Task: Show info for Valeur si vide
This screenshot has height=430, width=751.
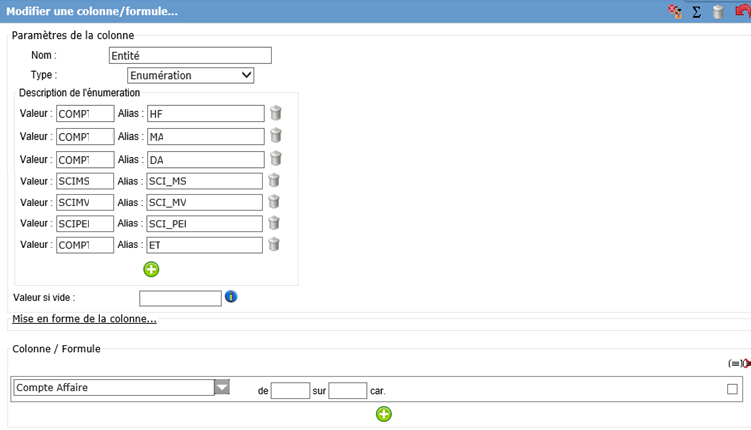Action: [x=231, y=297]
